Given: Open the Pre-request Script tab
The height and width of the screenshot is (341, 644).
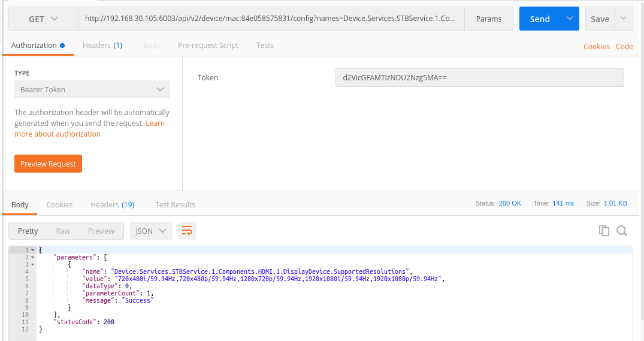Looking at the screenshot, I should click(208, 46).
